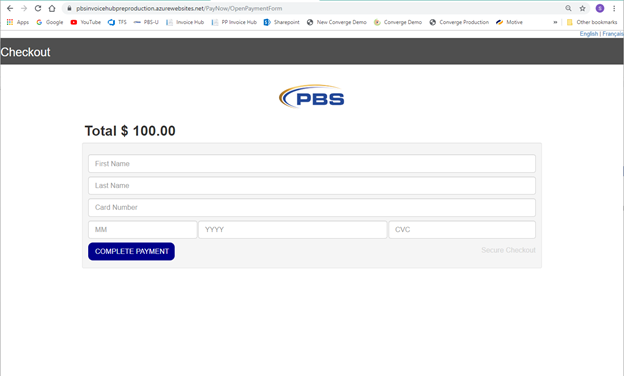
Task: Reload the page with refresh icon
Action: pyautogui.click(x=38, y=8)
